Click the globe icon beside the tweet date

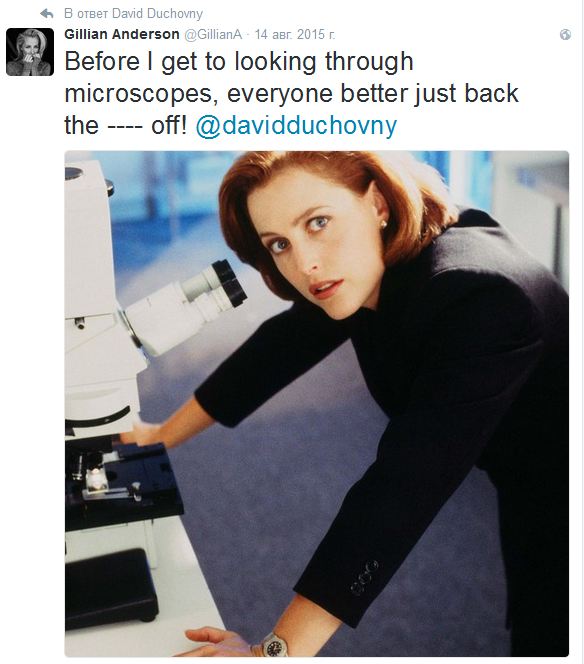click(x=565, y=35)
